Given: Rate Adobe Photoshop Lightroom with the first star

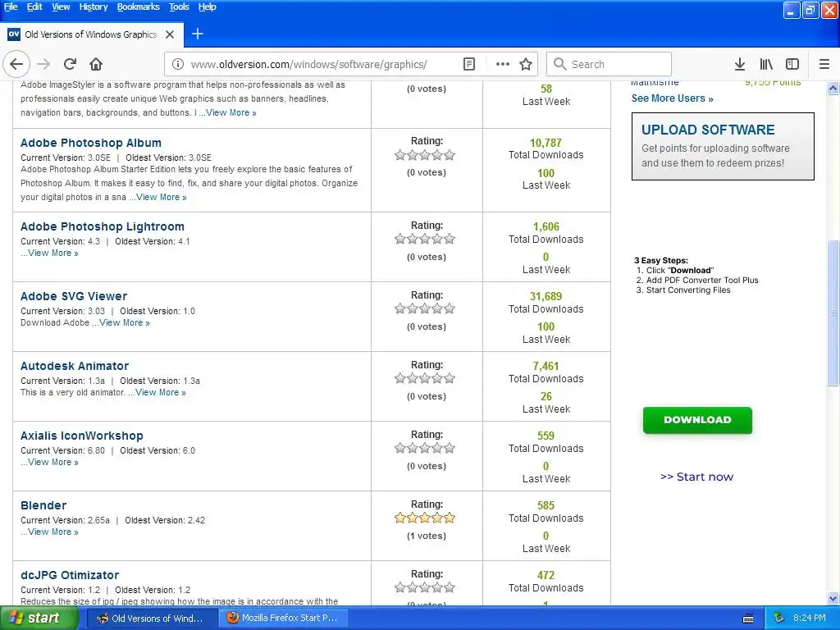Looking at the screenshot, I should pyautogui.click(x=400, y=239).
